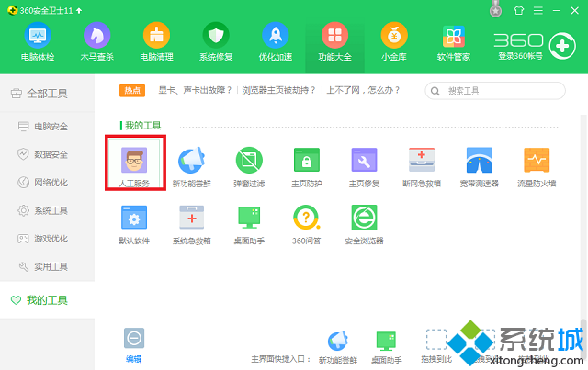The height and width of the screenshot is (370, 588).
Task: Launch 人工服务 tool
Action: (x=134, y=166)
